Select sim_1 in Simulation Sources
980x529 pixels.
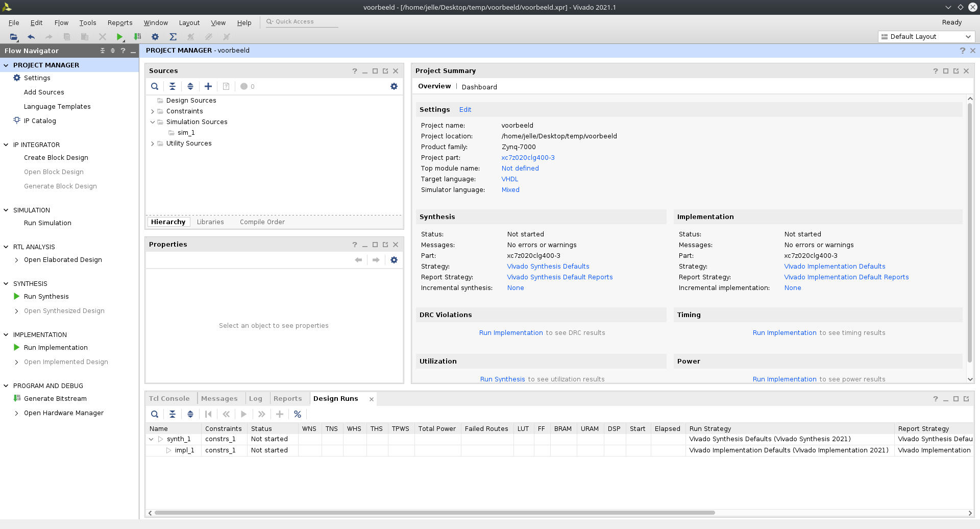186,133
